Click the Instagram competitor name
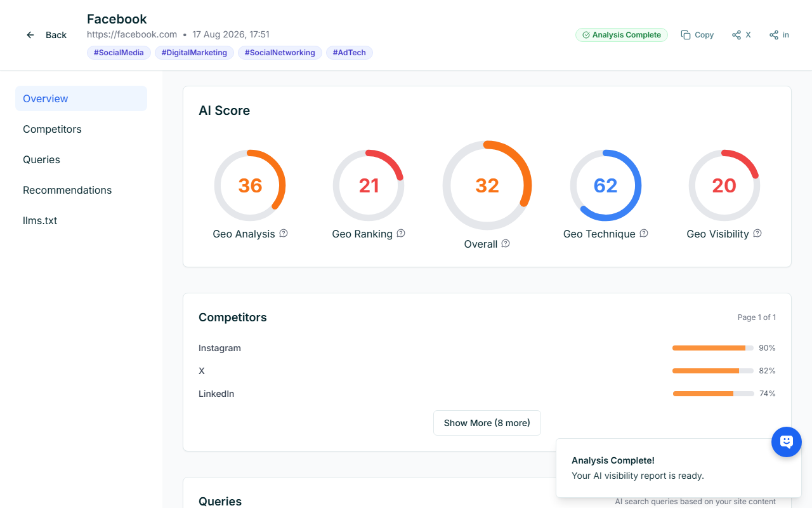This screenshot has height=508, width=812. (219, 348)
